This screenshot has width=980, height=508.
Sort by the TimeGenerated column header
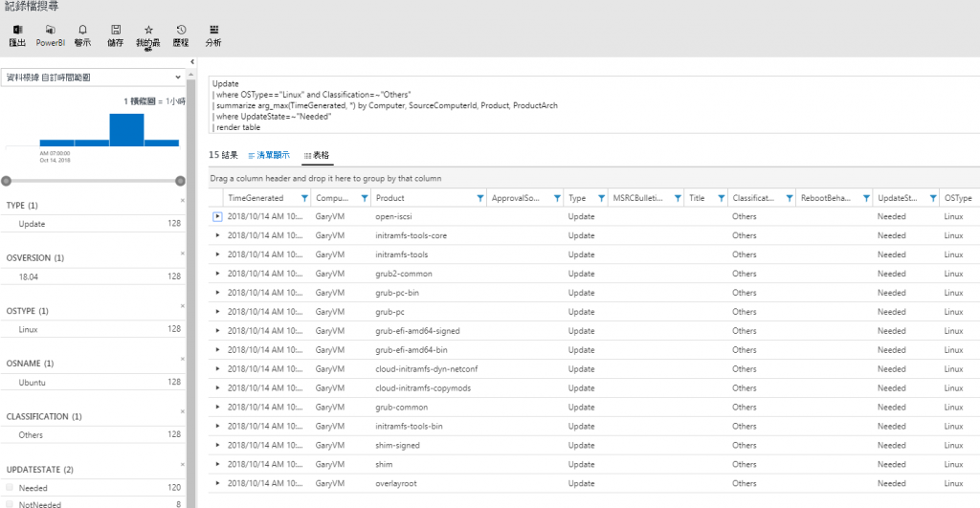(x=256, y=198)
